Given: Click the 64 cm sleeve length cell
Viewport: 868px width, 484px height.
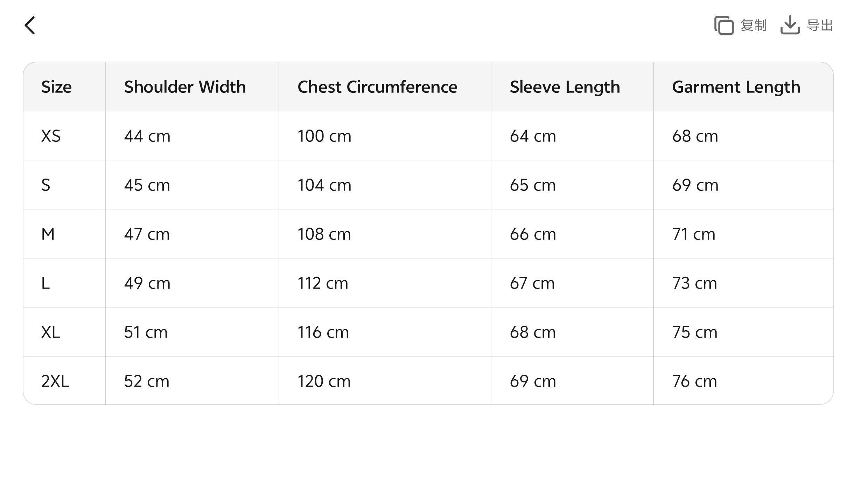Looking at the screenshot, I should 533,136.
